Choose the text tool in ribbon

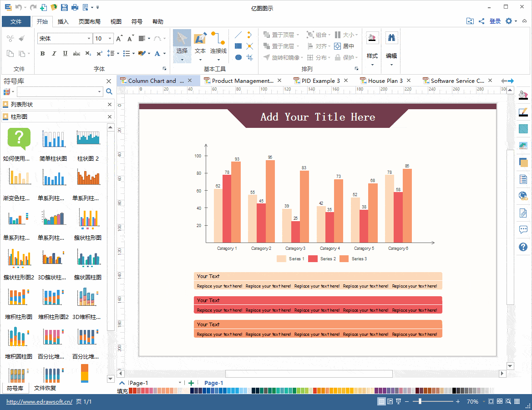200,44
